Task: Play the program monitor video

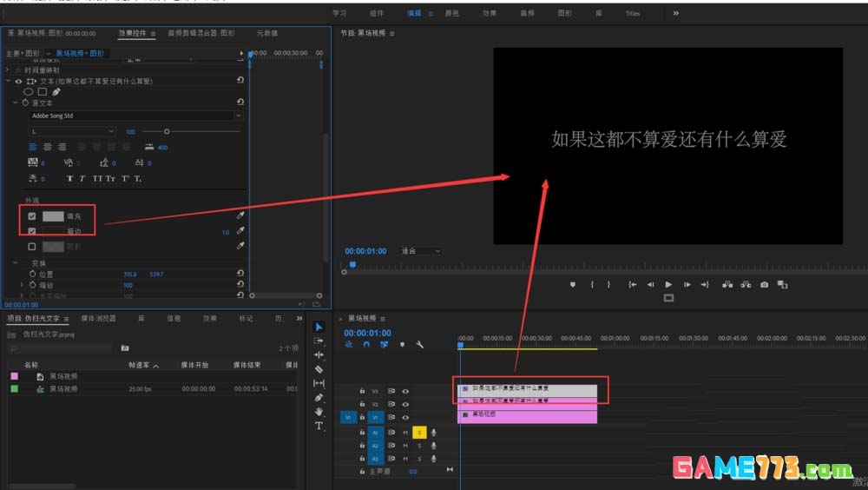Action: [668, 284]
